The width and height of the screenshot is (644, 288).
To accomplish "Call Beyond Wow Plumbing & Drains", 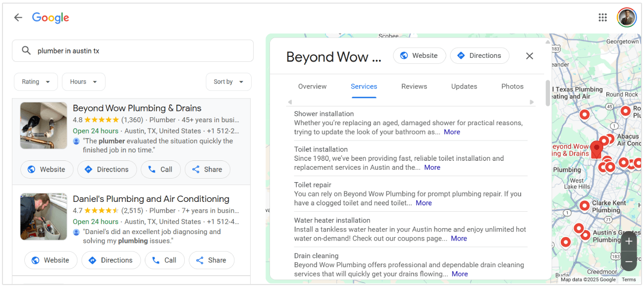I will point(161,169).
